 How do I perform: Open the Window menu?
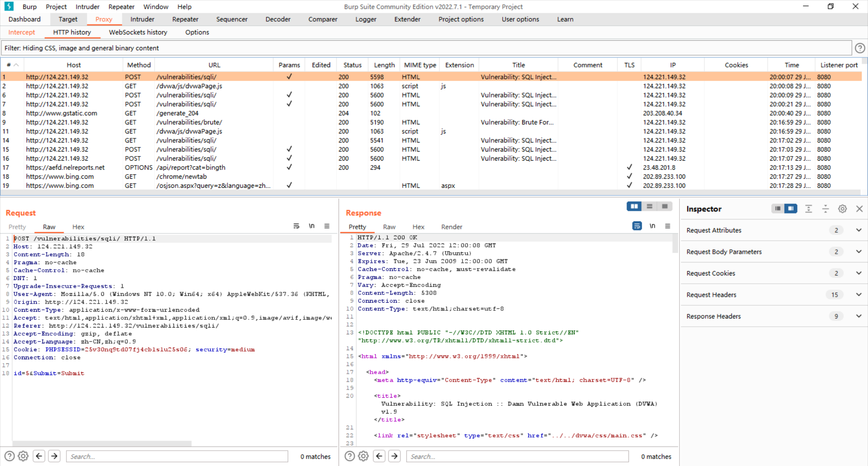tap(156, 7)
